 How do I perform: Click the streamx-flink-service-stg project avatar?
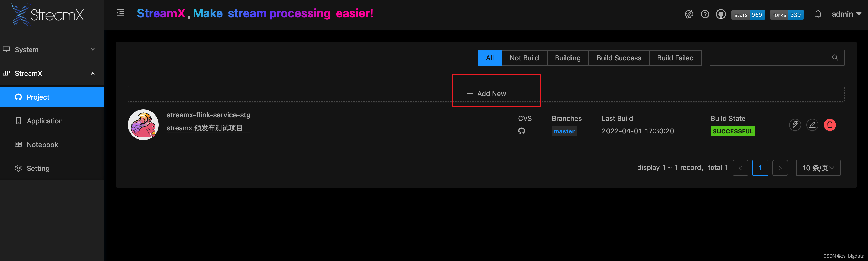(143, 125)
